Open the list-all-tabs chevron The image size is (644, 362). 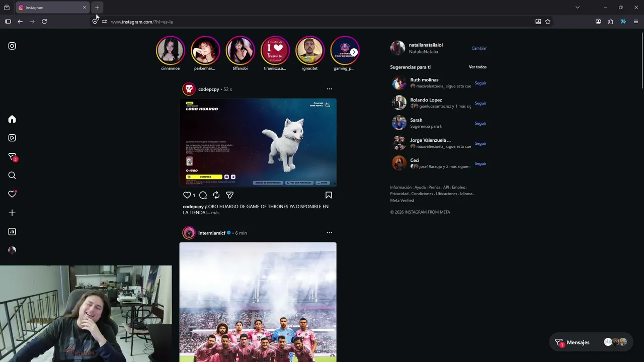[x=578, y=8]
